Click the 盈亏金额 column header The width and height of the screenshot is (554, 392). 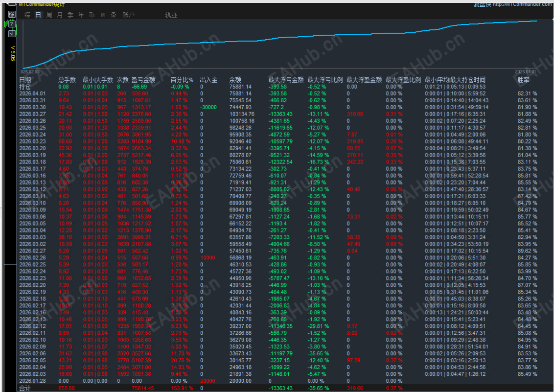click(143, 80)
